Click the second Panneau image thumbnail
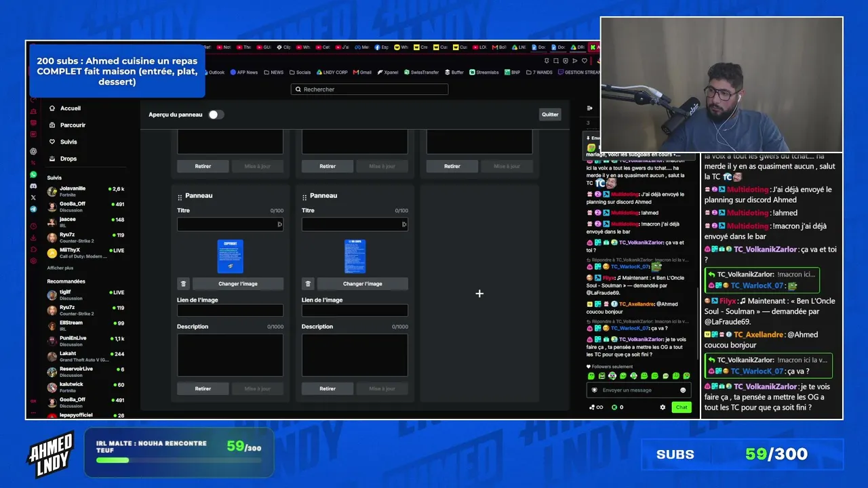The width and height of the screenshot is (868, 488). [x=355, y=256]
